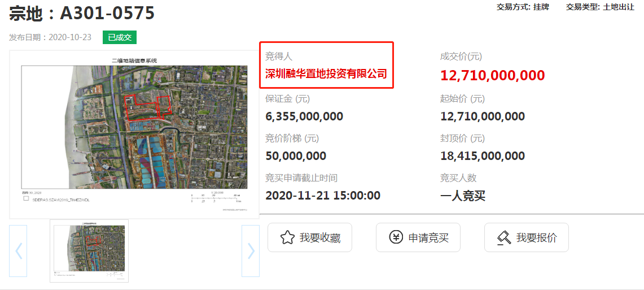644x290 pixels.
Task: Click the deadline 2020-11-21 15:00:00
Action: [323, 196]
